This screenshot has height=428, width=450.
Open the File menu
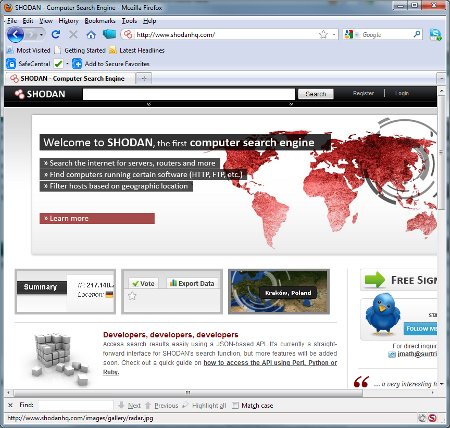[x=12, y=21]
